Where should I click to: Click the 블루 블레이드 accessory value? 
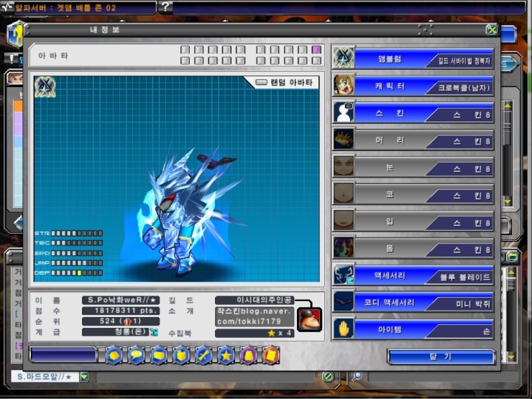(x=465, y=278)
